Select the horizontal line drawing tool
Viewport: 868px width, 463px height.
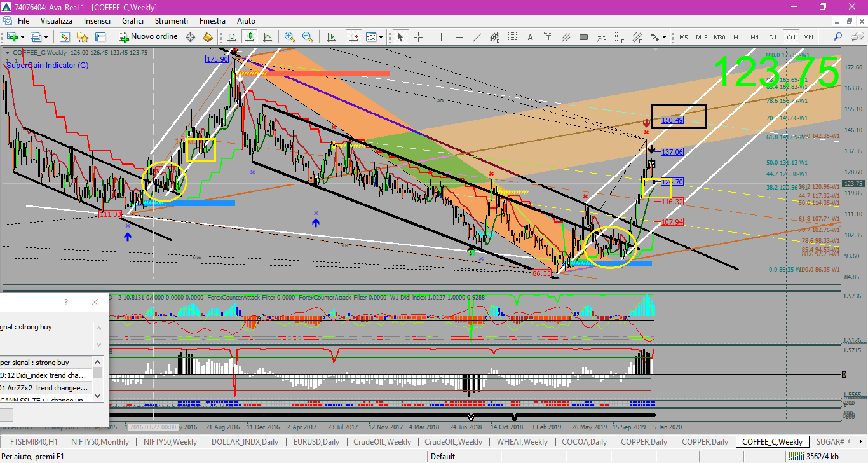pyautogui.click(x=459, y=37)
